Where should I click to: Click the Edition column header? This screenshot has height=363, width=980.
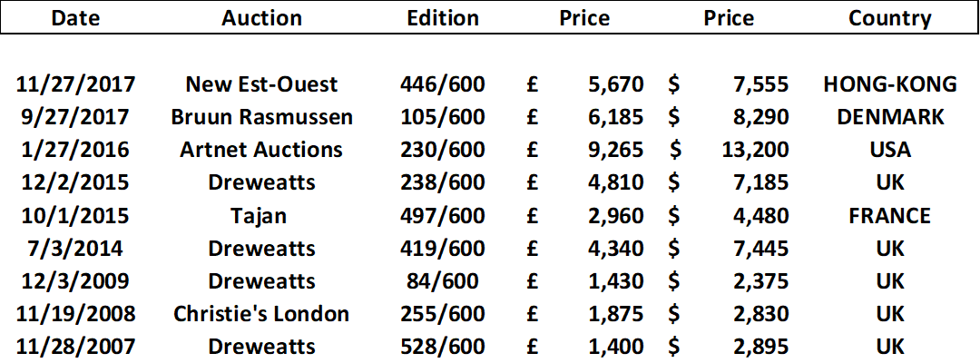click(443, 18)
